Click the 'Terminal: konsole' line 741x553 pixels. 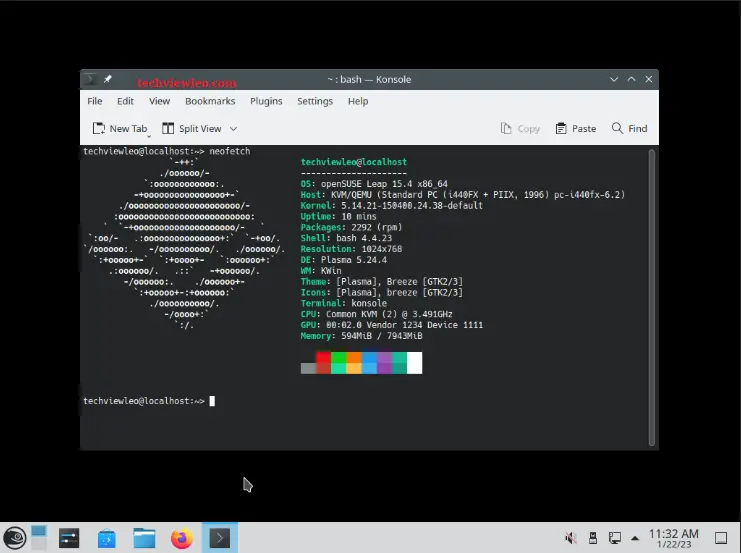[x=344, y=303]
